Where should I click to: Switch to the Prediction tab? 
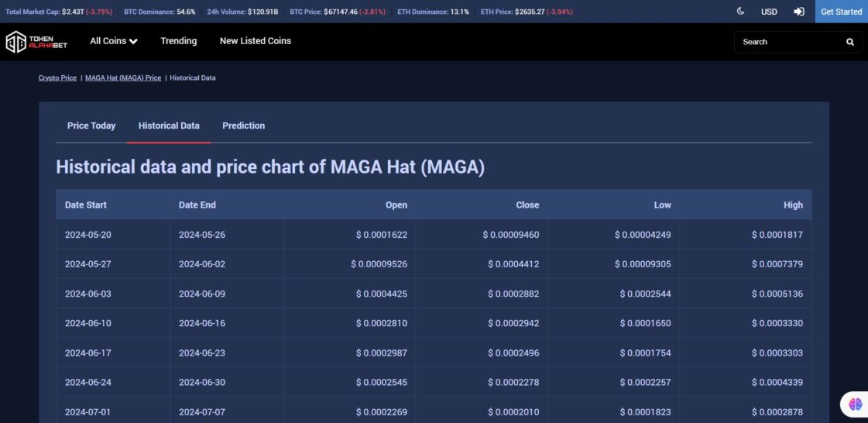244,126
